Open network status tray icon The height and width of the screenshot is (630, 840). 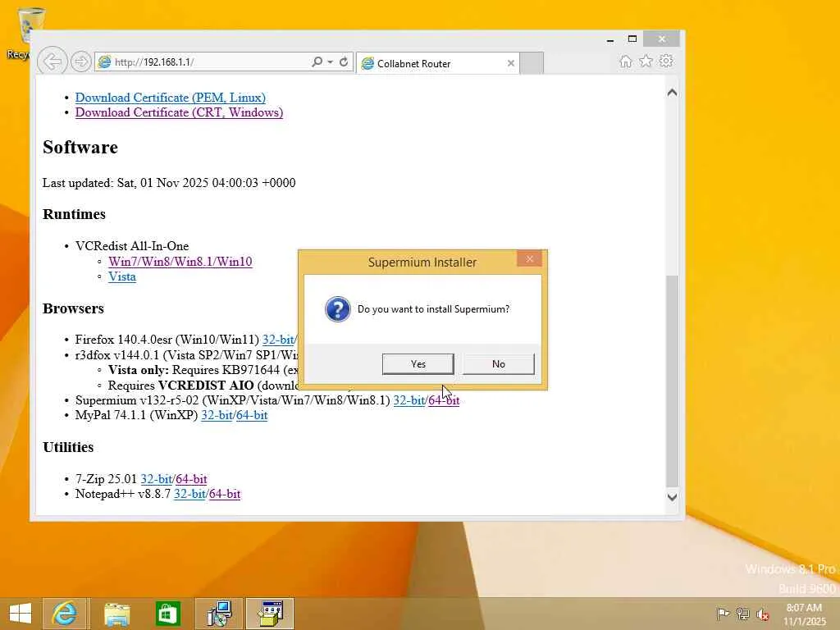pyautogui.click(x=742, y=614)
